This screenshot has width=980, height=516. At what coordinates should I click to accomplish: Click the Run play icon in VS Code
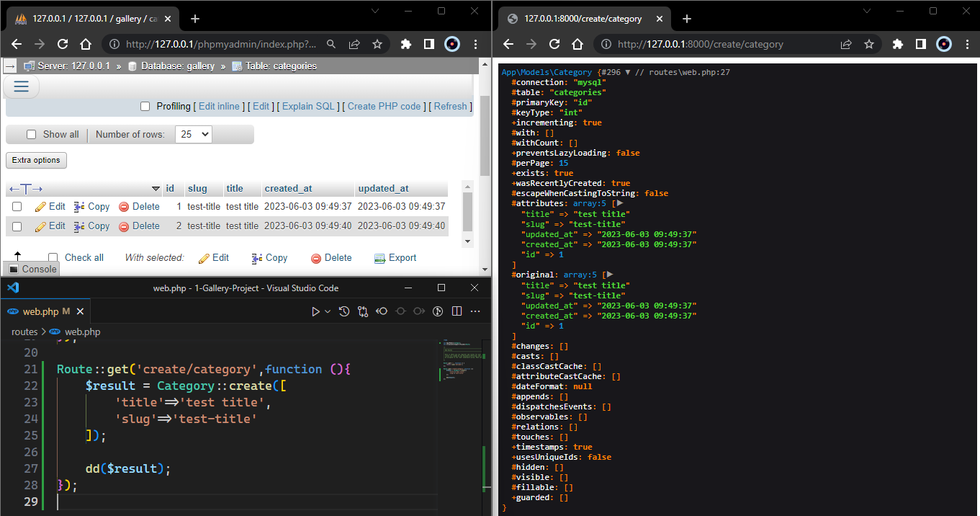click(x=315, y=311)
